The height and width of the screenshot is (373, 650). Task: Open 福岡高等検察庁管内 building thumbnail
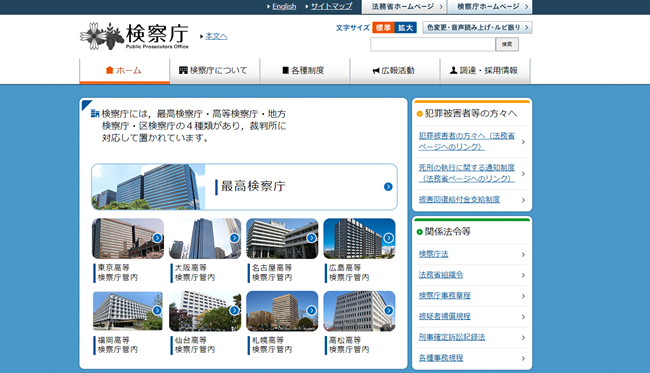coord(128,311)
